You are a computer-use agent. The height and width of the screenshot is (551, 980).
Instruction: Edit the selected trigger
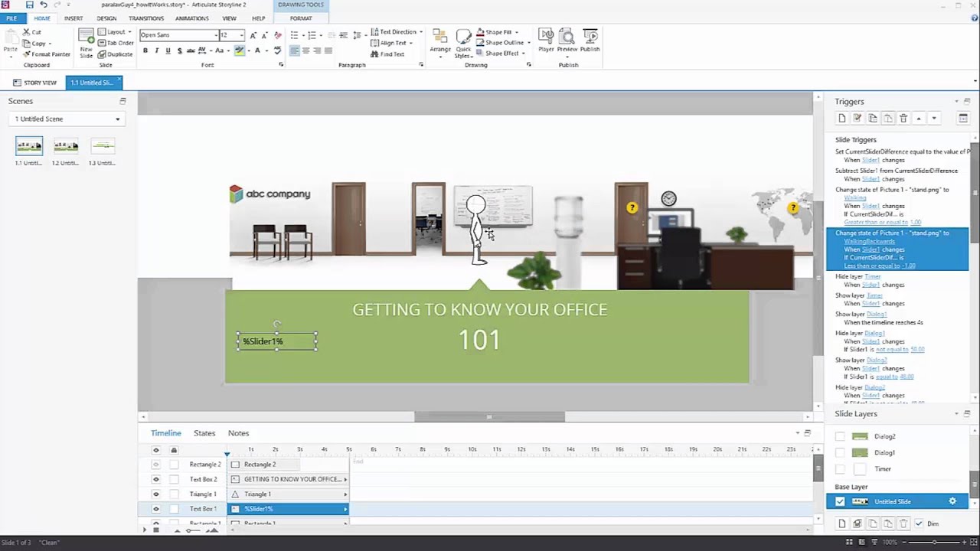click(x=857, y=119)
